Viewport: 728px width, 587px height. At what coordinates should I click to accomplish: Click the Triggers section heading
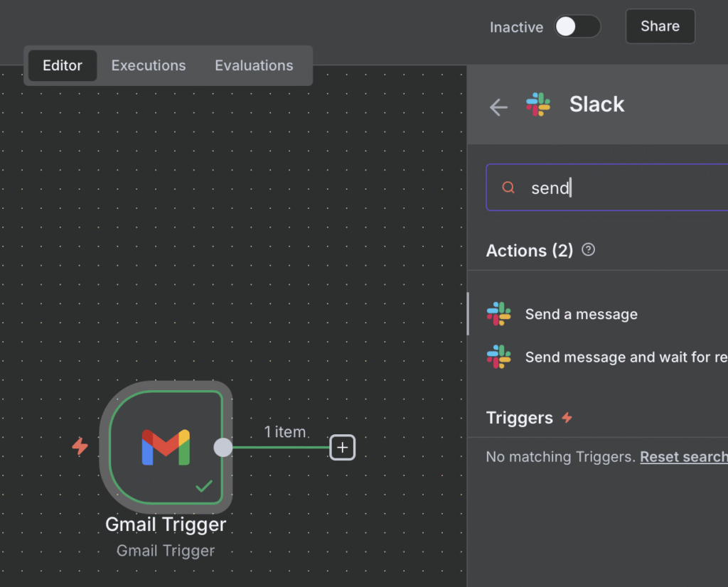click(520, 418)
